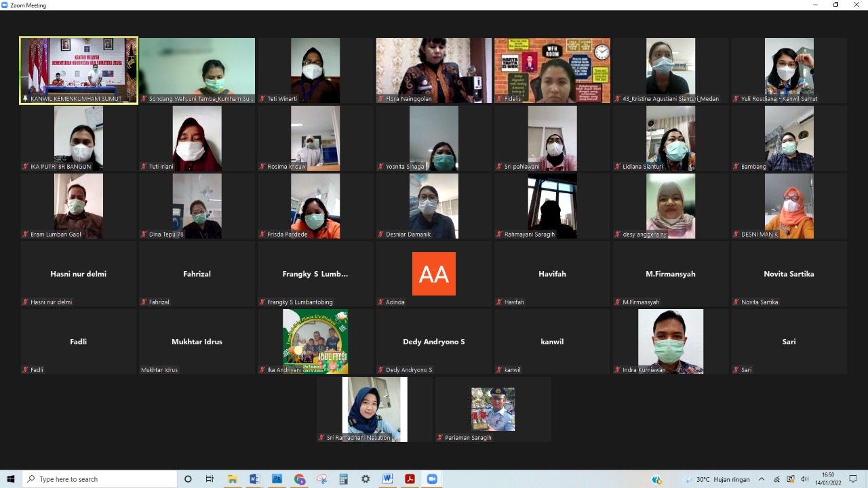The width and height of the screenshot is (868, 488).
Task: Click the Adinda participant tile with AA avatar
Action: tap(434, 274)
